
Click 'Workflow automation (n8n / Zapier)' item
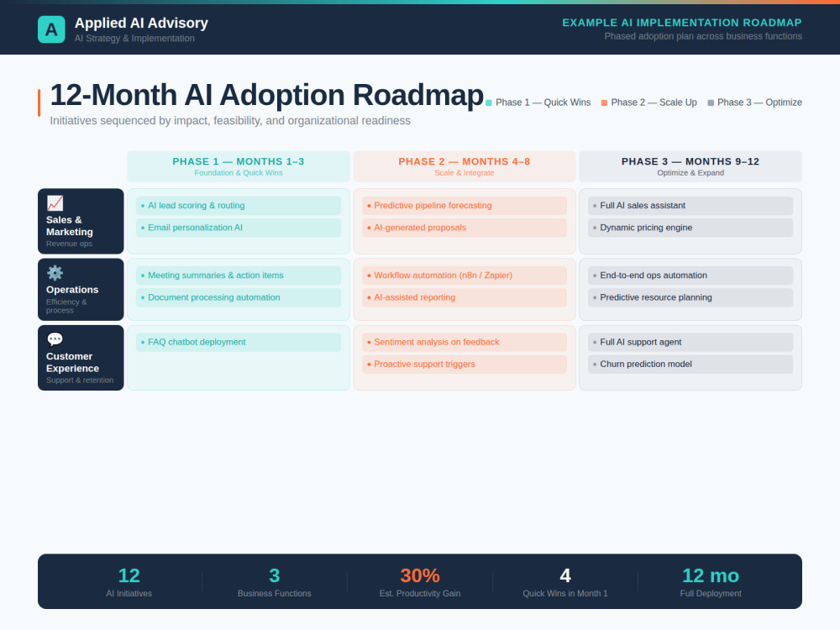click(x=465, y=276)
